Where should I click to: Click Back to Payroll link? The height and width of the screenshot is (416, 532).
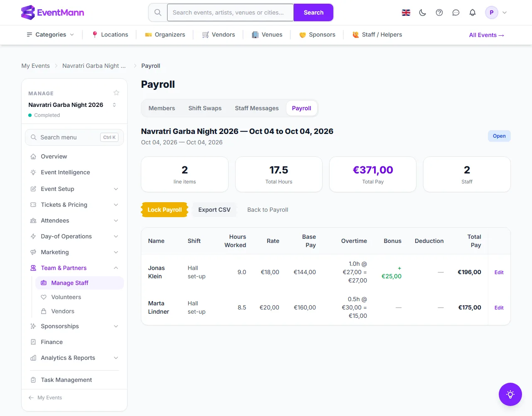[268, 210]
